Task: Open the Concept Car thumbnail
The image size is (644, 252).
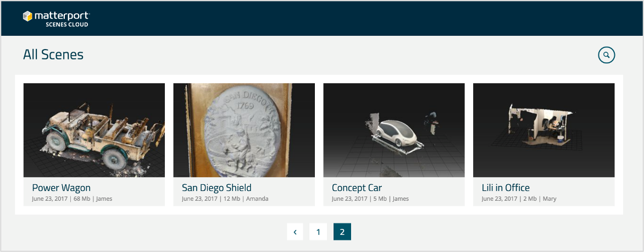Action: point(394,130)
